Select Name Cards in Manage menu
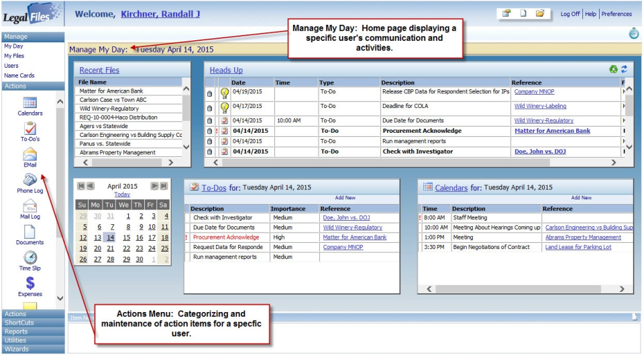Screen dimensions: 644x357 point(19,76)
